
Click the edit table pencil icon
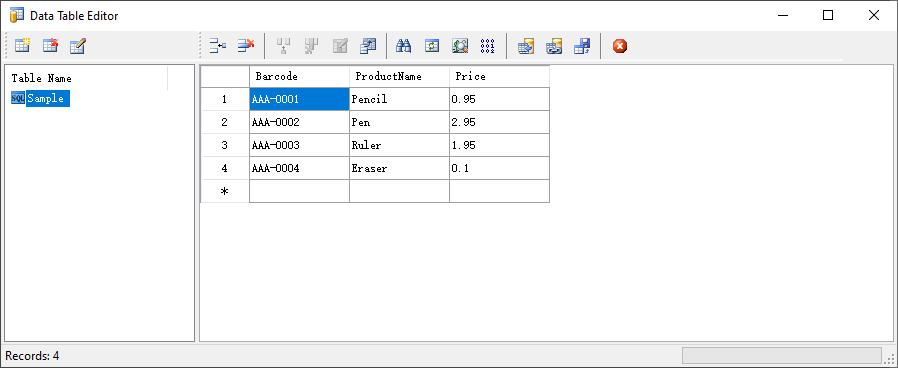pyautogui.click(x=77, y=46)
